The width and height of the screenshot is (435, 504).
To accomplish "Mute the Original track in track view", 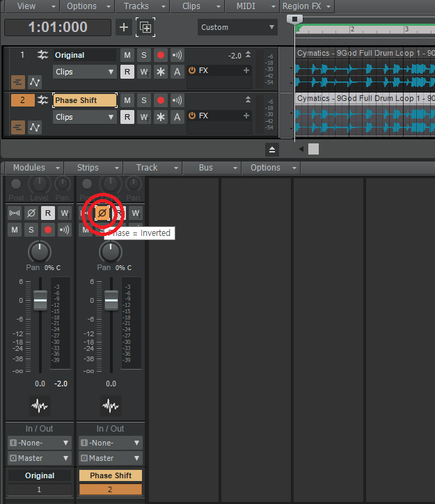I will click(x=127, y=55).
